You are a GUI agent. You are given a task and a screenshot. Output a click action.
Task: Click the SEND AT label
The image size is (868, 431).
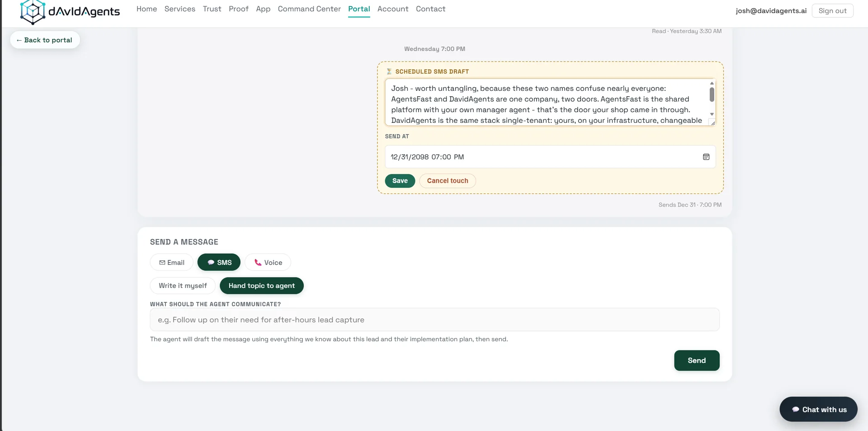click(x=397, y=136)
